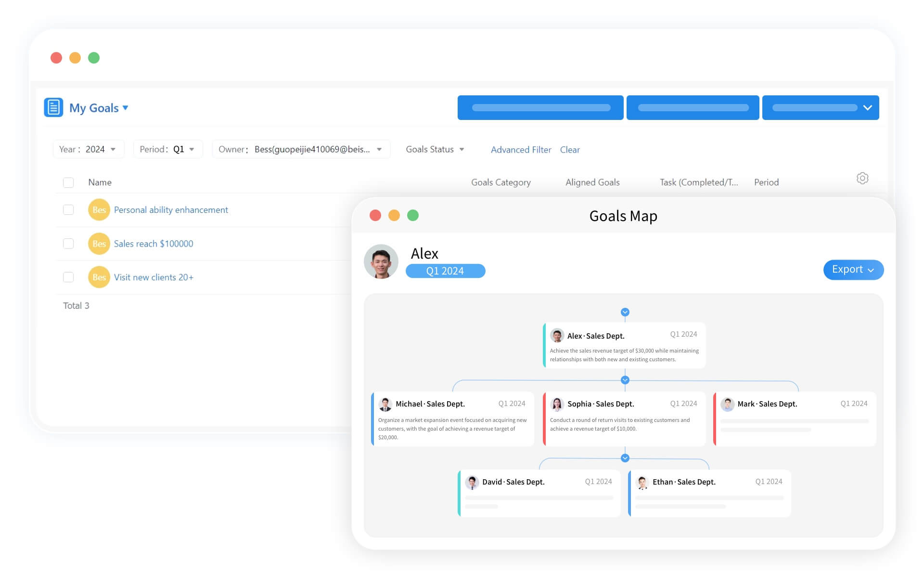Click the Clear filter link
Viewport: 924px width, 578px height.
click(x=570, y=150)
